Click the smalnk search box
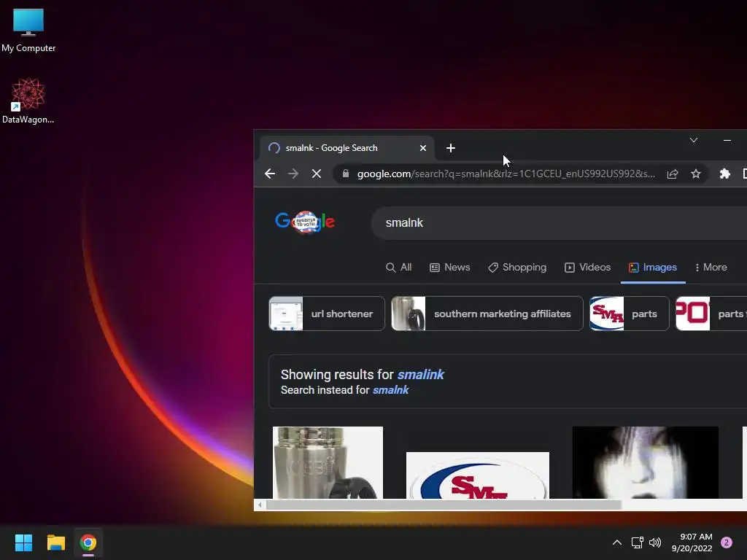 tap(559, 223)
